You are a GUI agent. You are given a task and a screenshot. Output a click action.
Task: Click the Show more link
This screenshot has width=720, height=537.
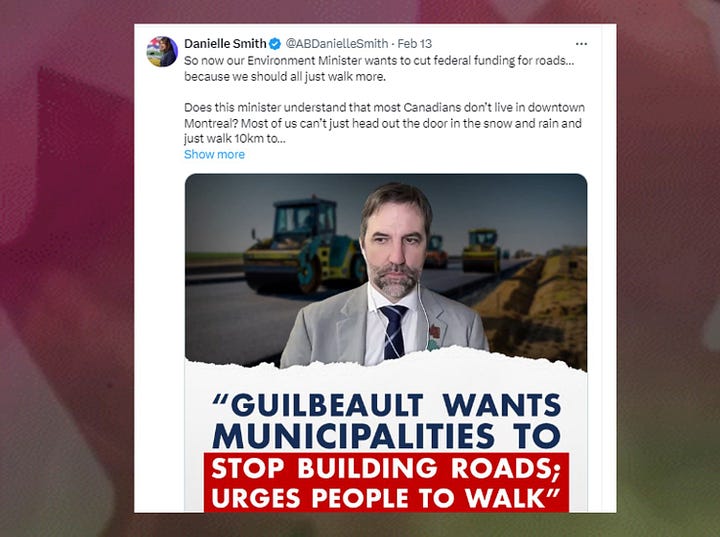tap(214, 154)
